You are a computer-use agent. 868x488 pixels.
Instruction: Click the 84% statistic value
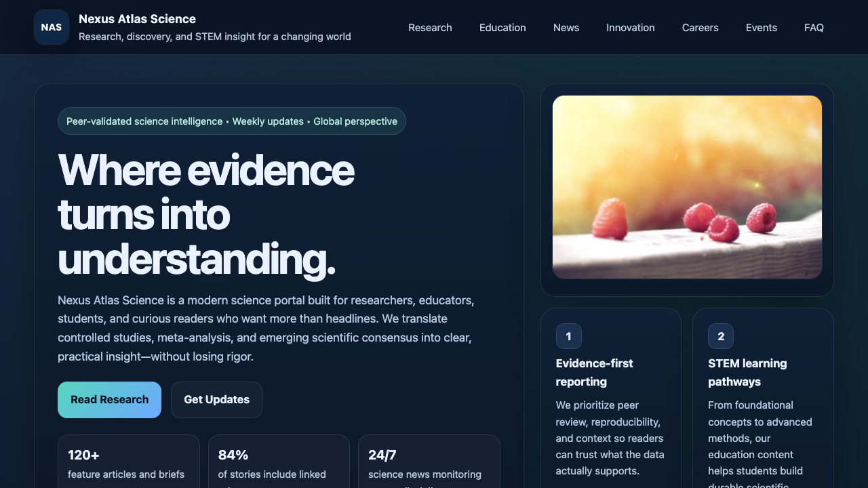233,455
